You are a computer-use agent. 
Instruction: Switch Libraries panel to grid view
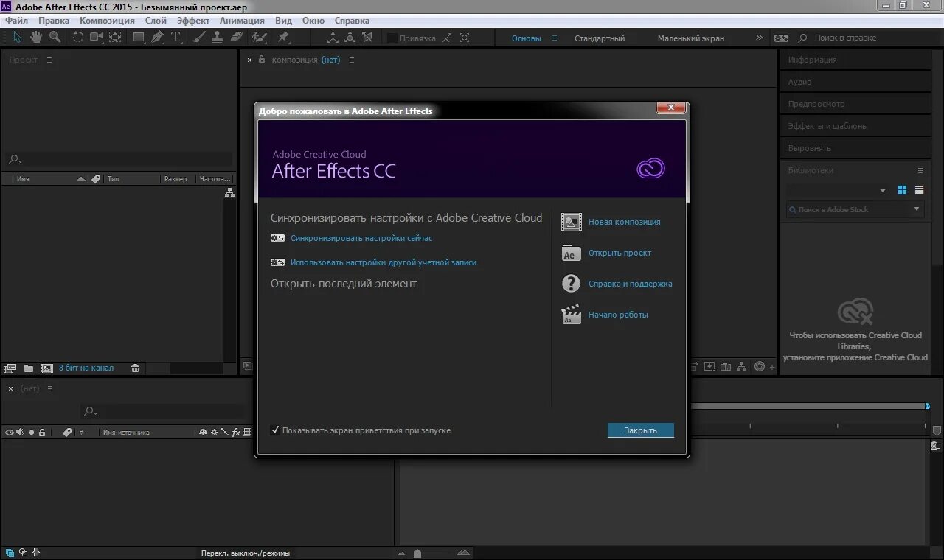click(902, 190)
